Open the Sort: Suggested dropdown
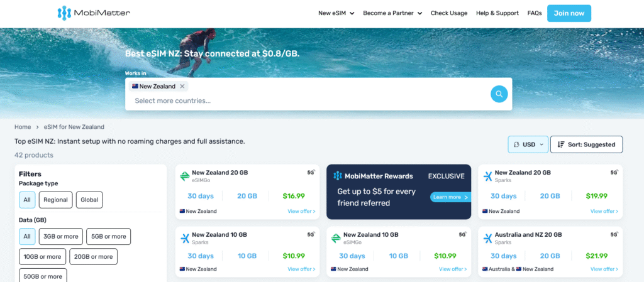The height and width of the screenshot is (282, 644). click(x=587, y=144)
